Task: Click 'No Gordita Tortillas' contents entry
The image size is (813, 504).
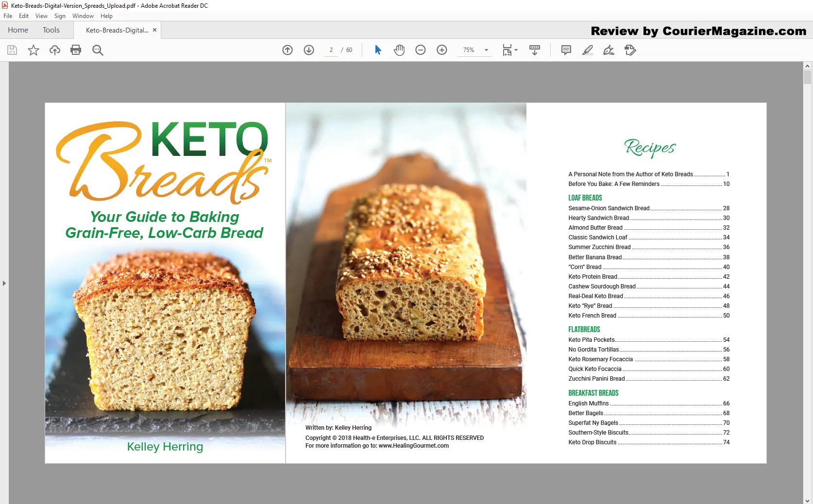Action: (649, 350)
